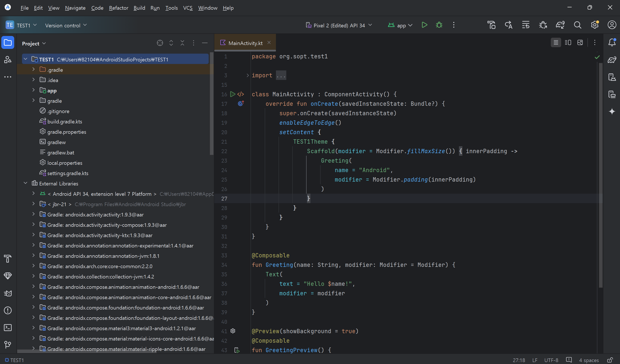Open the Refactor menu
Viewport: 620px width, 364px height.
119,8
